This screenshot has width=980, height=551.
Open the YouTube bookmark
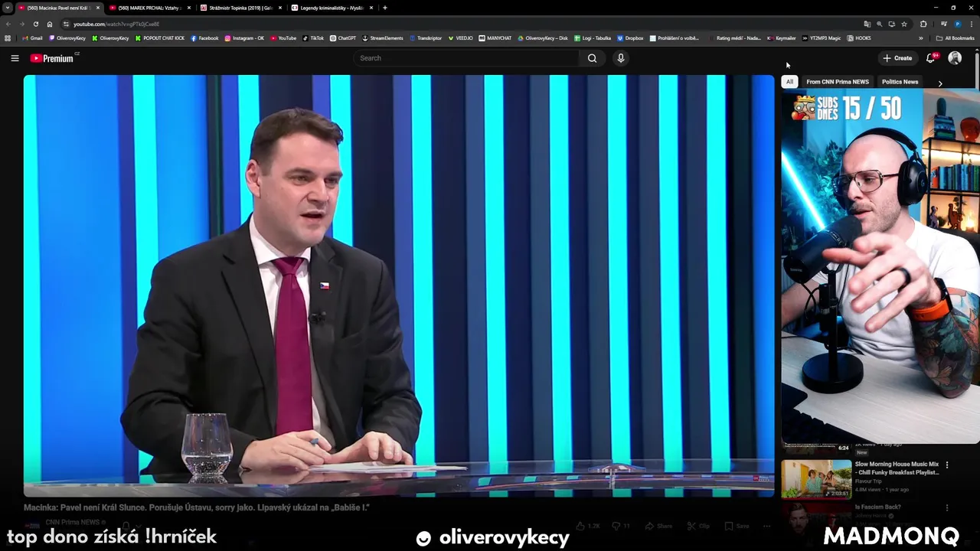pos(283,38)
